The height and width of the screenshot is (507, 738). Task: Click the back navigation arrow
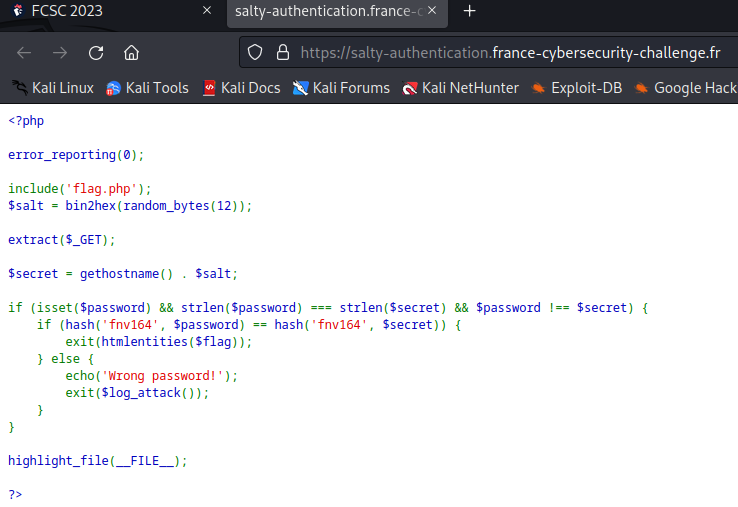pyautogui.click(x=24, y=52)
